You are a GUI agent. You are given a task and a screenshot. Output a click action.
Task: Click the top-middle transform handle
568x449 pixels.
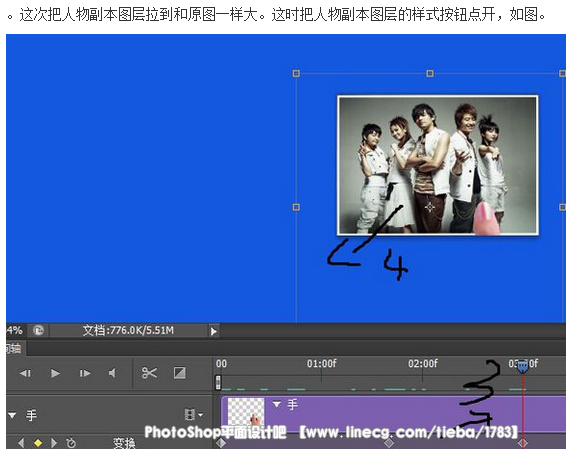point(430,74)
